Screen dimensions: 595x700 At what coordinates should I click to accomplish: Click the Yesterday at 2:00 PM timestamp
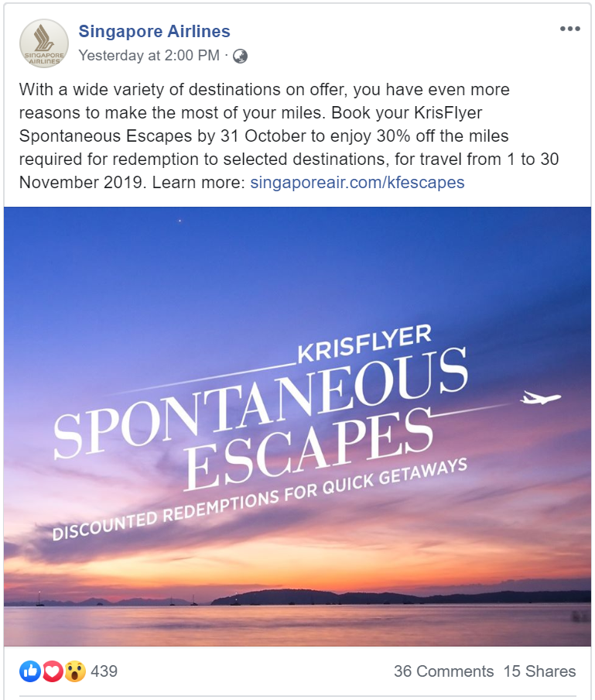point(149,55)
